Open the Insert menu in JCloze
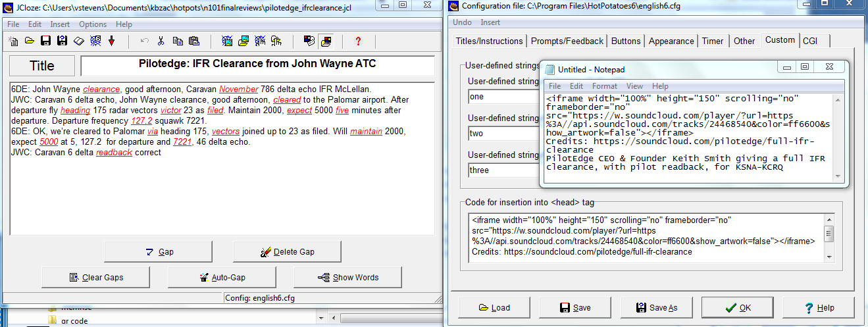This screenshot has width=868, height=327. [60, 24]
